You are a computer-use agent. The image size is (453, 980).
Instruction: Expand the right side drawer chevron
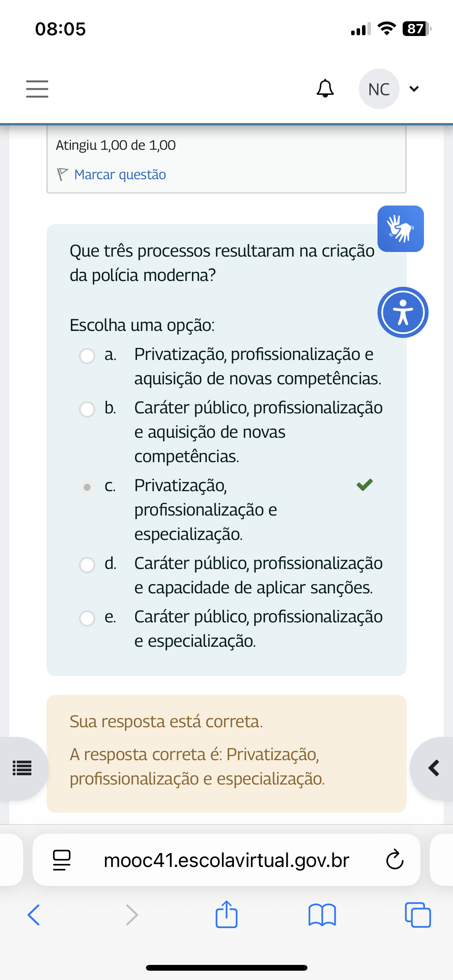(434, 768)
